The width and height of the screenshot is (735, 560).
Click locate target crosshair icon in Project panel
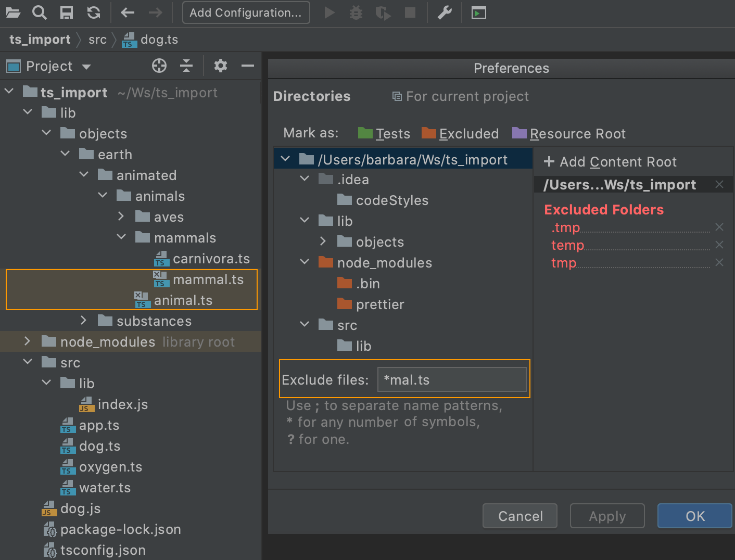coord(159,66)
